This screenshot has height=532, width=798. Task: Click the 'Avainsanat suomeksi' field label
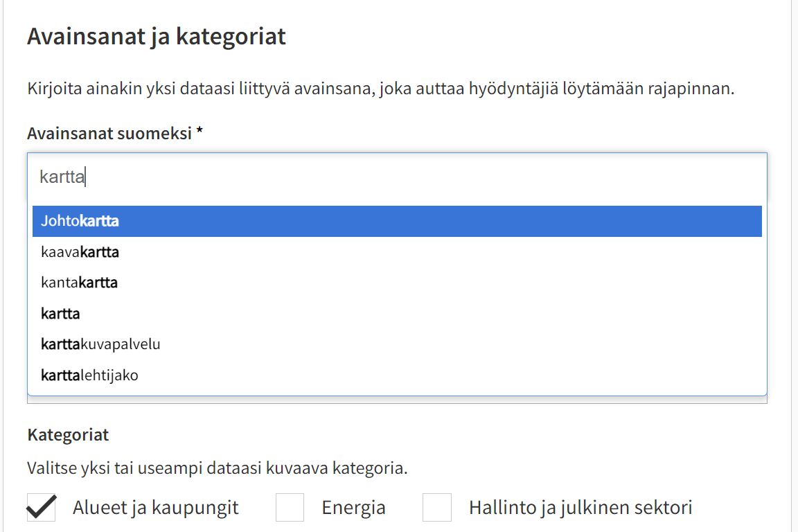pyautogui.click(x=109, y=134)
